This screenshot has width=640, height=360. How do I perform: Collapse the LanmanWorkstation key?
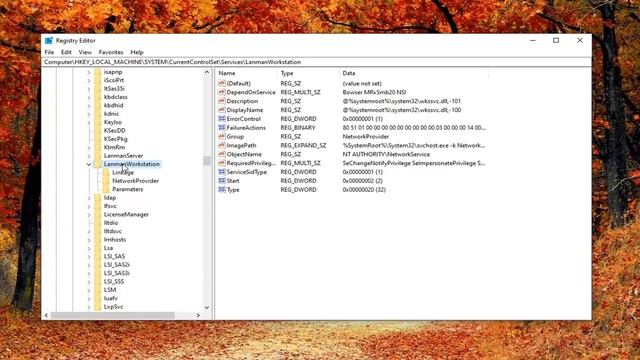point(89,164)
